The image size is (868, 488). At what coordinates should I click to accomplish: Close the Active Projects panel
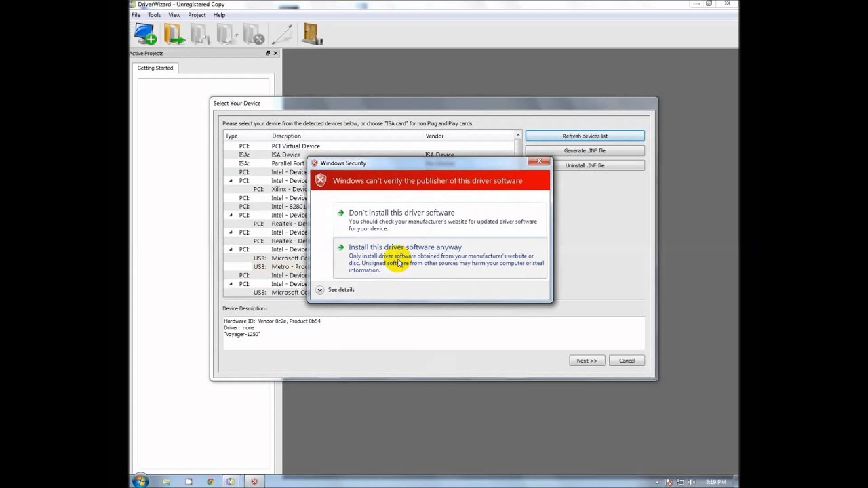[275, 53]
